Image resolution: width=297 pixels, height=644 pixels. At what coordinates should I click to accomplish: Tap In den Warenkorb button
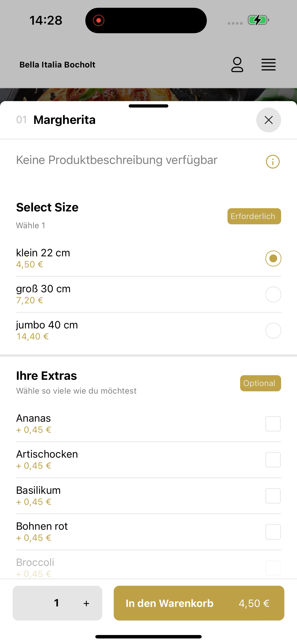[199, 603]
